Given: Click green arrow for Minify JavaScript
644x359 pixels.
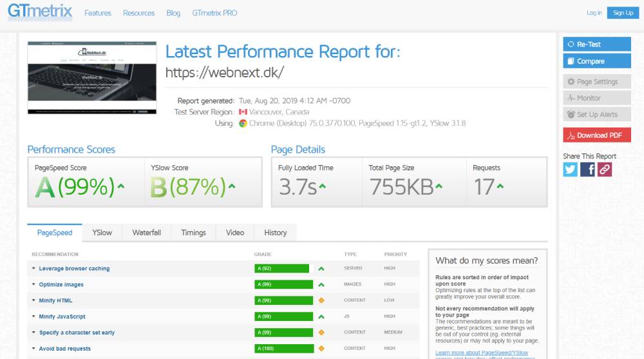Looking at the screenshot, I should click(x=321, y=316).
